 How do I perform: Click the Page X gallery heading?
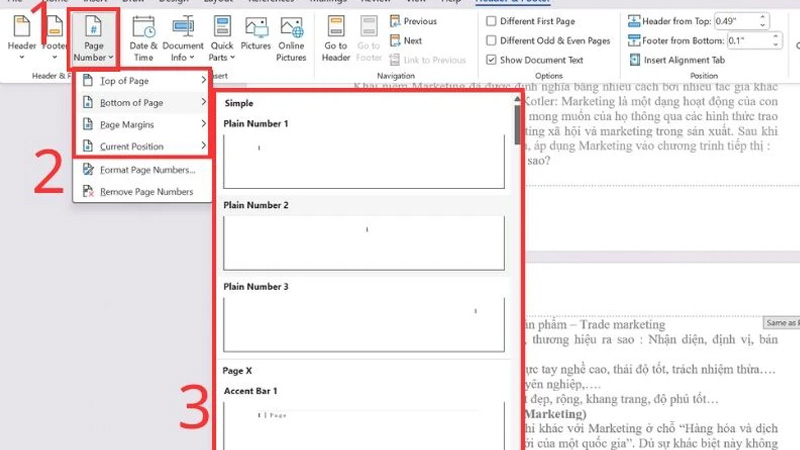237,371
